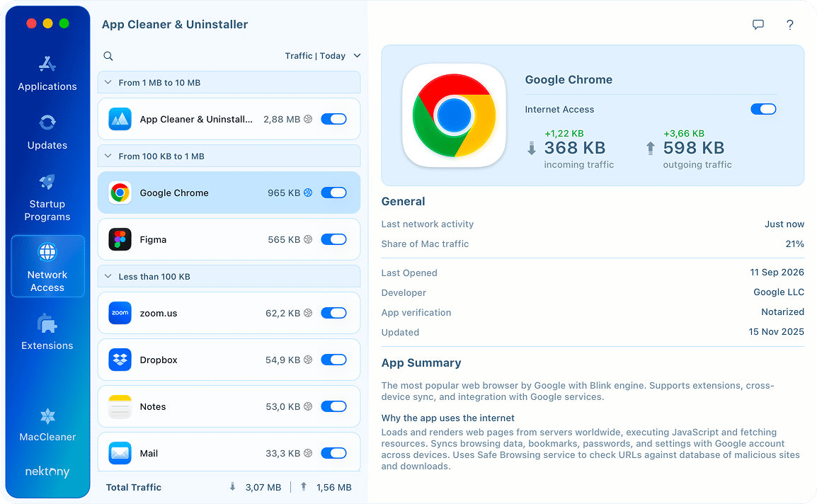
Task: Click the 21% share of Mac traffic
Action: coord(794,244)
